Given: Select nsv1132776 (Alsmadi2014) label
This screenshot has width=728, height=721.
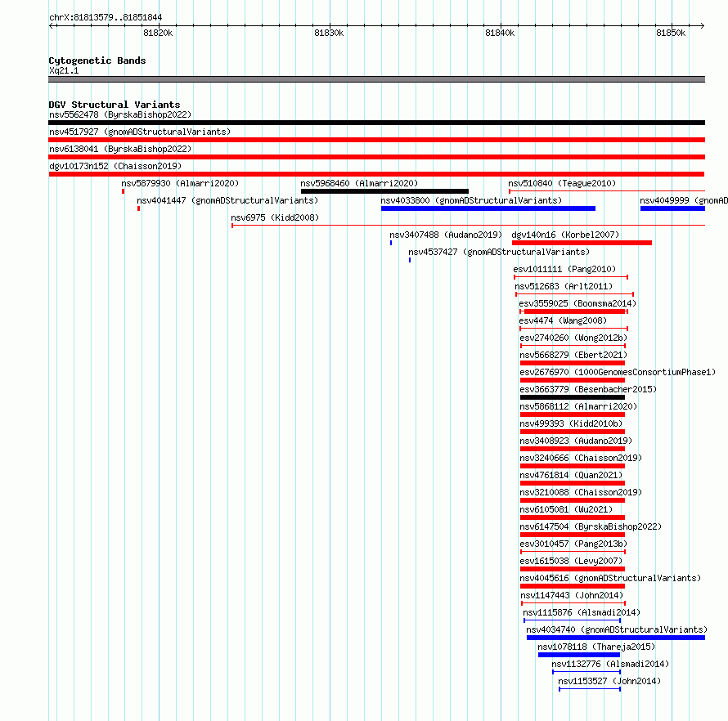Looking at the screenshot, I should click(x=610, y=664).
